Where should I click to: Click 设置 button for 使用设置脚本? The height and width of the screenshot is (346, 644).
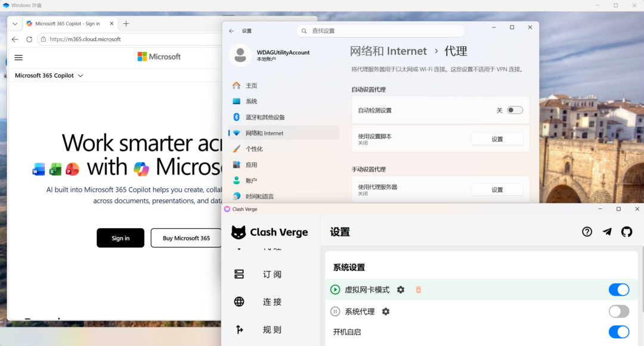tap(497, 139)
